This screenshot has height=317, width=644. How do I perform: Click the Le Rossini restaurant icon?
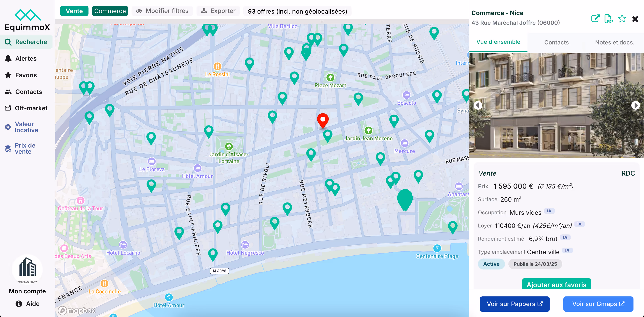tap(217, 67)
